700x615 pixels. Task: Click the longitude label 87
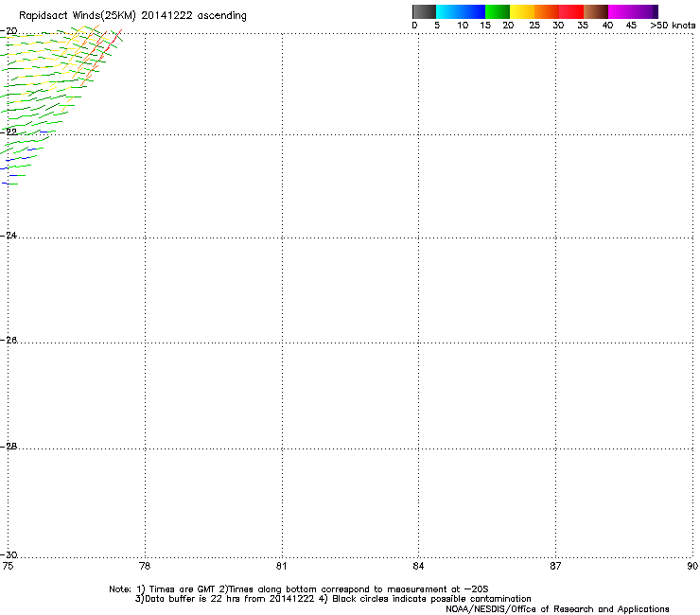[555, 567]
